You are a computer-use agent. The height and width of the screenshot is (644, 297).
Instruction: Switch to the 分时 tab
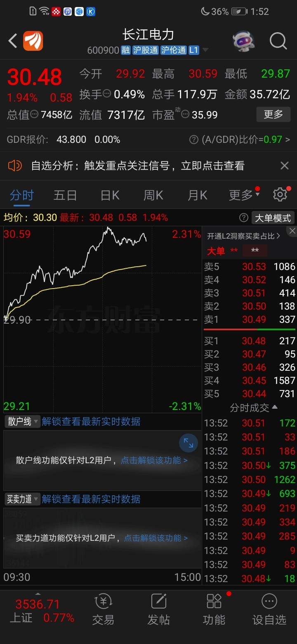(22, 195)
